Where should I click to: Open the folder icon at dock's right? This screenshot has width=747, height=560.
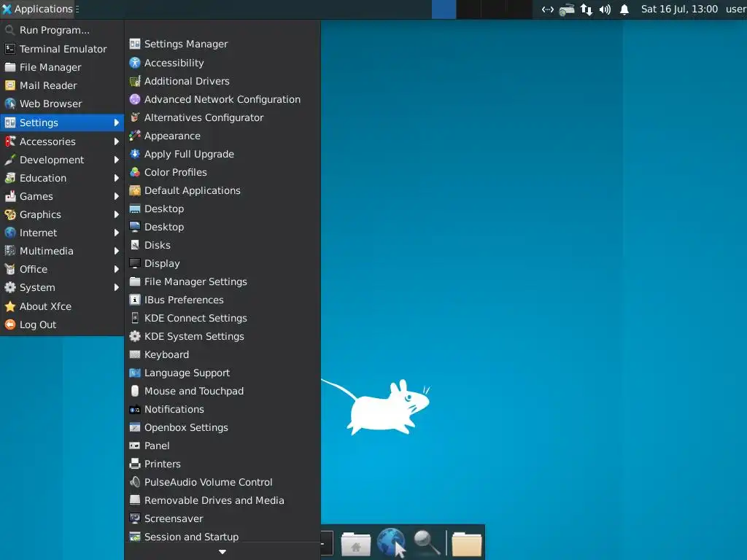(x=466, y=543)
